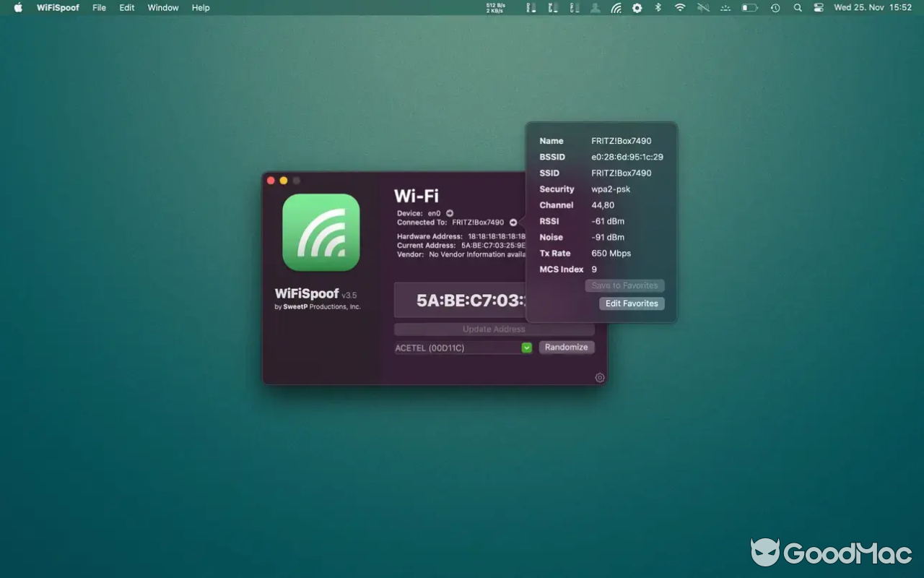Click the muted microphone menu bar icon

pyautogui.click(x=702, y=8)
